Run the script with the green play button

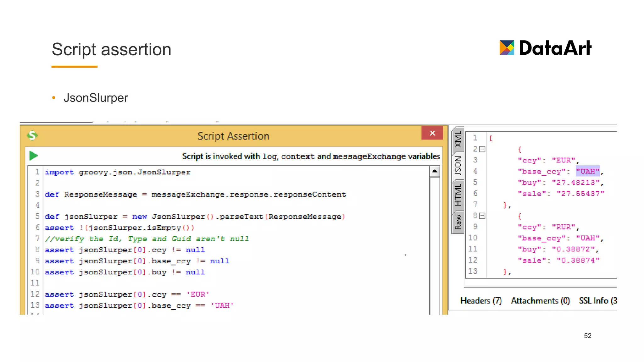pos(34,156)
